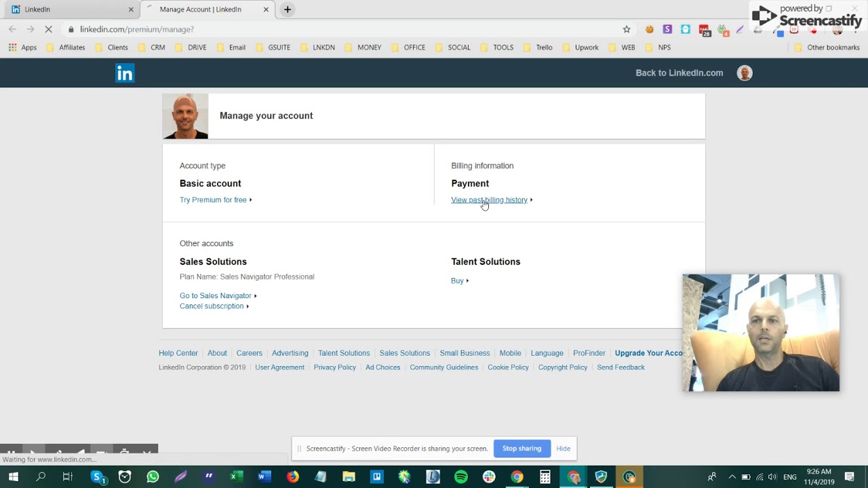The width and height of the screenshot is (868, 488).
Task: Open Trello app from the taskbar
Action: pyautogui.click(x=376, y=477)
